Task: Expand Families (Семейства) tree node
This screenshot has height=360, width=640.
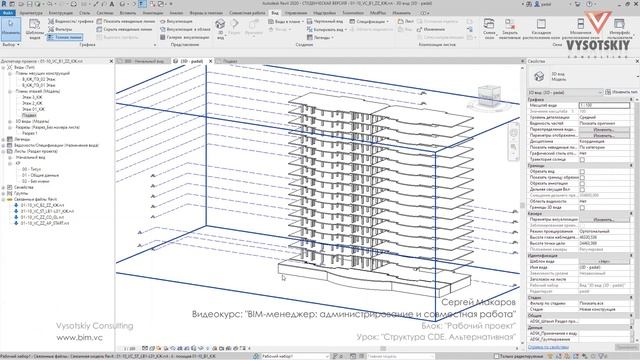Action: coord(4,187)
